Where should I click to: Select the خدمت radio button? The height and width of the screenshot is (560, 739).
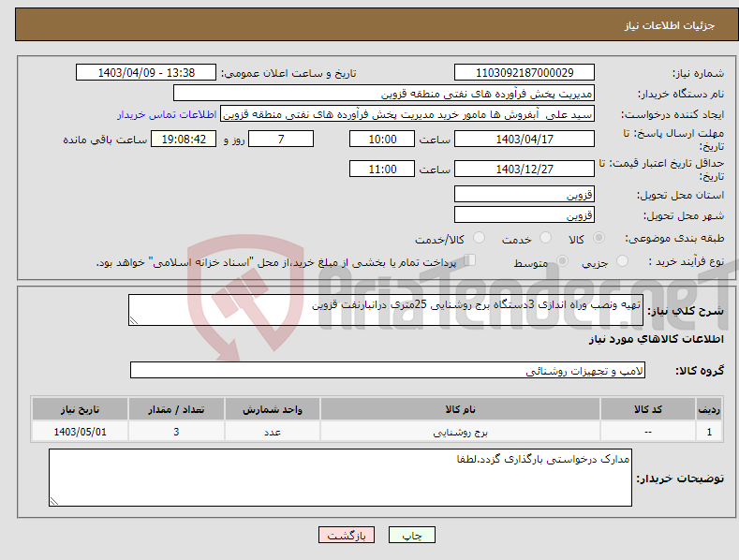545,238
